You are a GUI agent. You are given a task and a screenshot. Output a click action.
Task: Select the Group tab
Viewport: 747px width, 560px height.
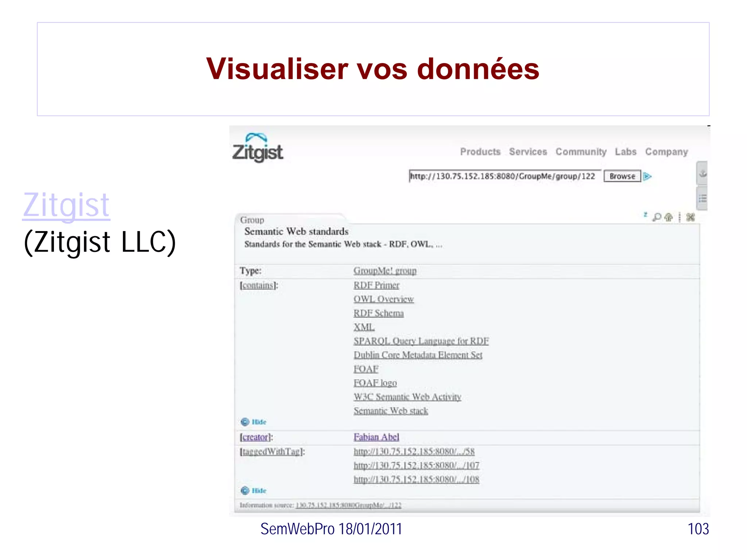pyautogui.click(x=252, y=220)
